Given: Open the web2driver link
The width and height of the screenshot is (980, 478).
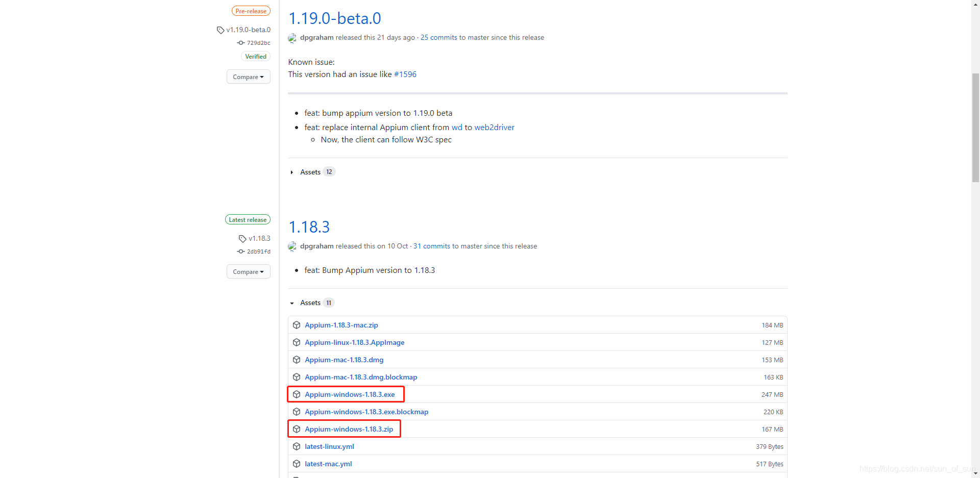Looking at the screenshot, I should click(x=495, y=128).
